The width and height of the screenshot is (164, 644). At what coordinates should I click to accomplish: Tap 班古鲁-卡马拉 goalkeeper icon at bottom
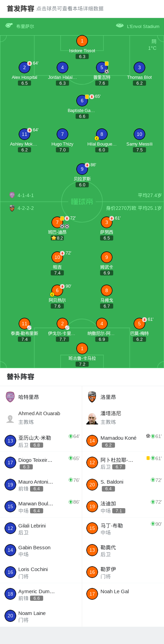point(82,348)
